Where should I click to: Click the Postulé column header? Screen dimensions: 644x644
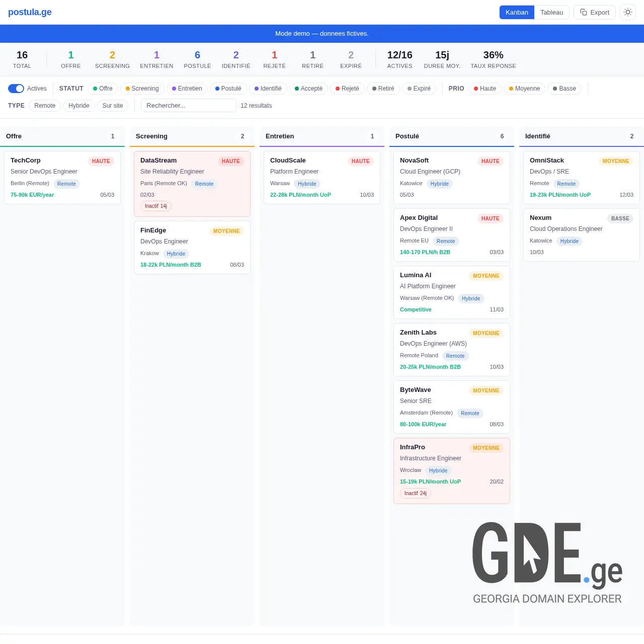pos(452,136)
